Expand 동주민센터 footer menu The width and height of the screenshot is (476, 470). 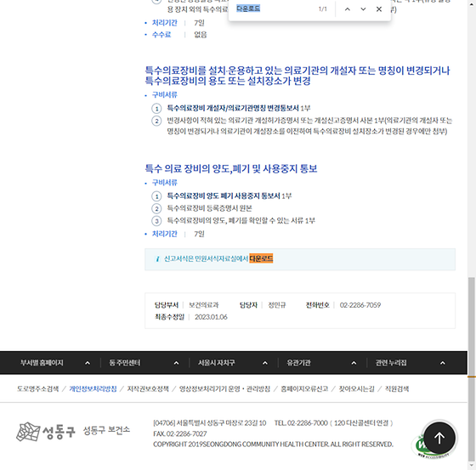[144, 363]
